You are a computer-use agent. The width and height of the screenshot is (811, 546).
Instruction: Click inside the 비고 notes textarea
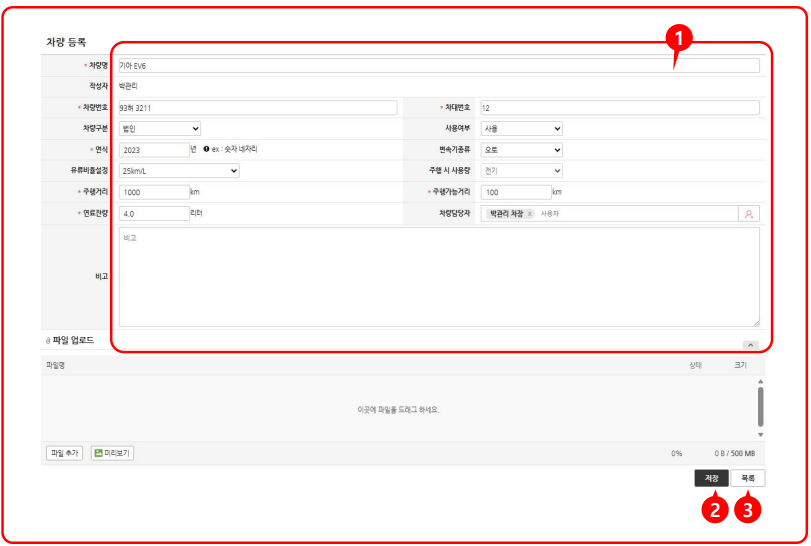tap(438, 277)
